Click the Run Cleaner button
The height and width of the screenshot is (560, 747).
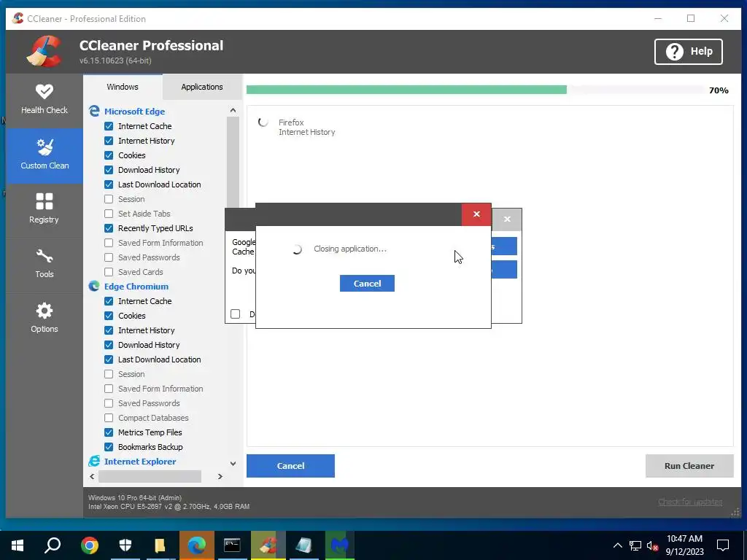[689, 466]
